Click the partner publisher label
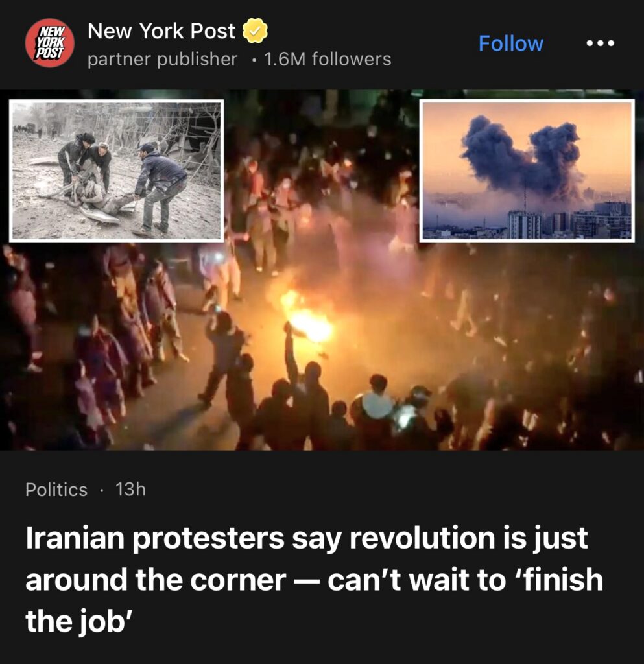Image resolution: width=644 pixels, height=664 pixels. 162,59
